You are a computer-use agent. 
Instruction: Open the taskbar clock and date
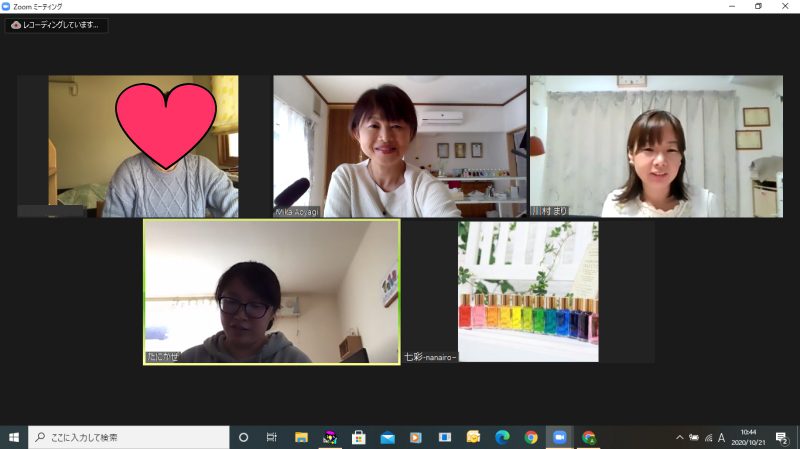[x=749, y=437]
